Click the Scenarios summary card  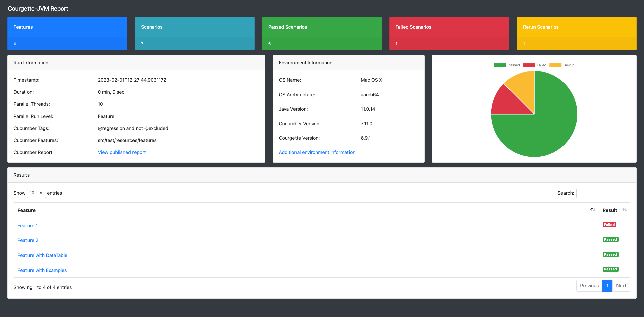[x=195, y=34]
